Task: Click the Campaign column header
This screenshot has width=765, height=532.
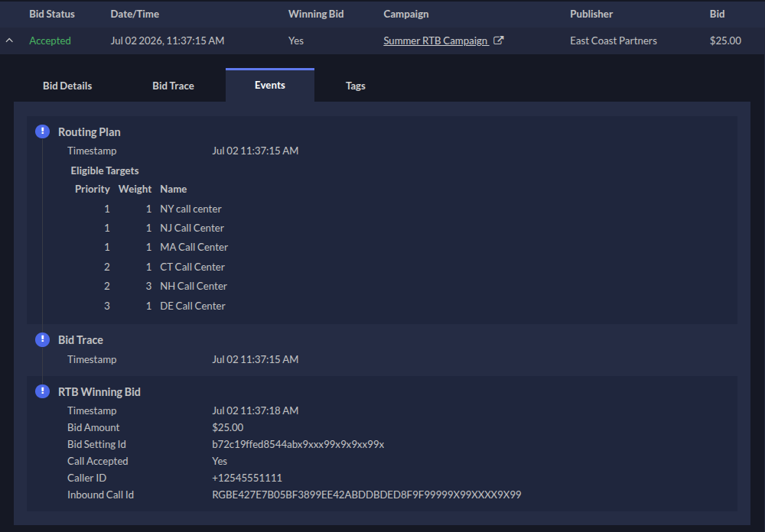Action: [x=406, y=15]
